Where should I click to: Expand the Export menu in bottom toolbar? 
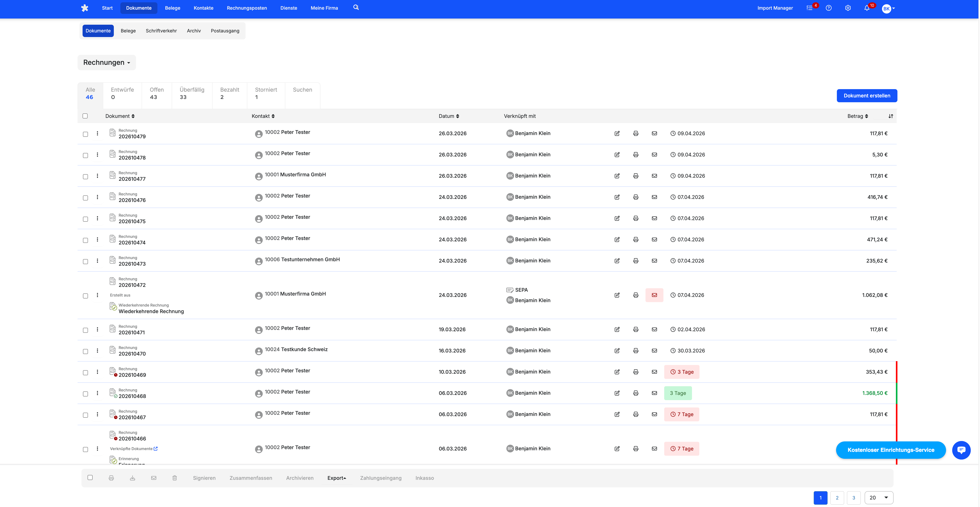tap(337, 478)
